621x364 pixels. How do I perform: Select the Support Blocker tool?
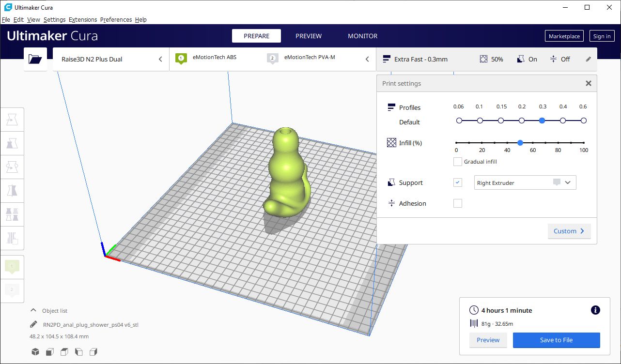(x=12, y=238)
